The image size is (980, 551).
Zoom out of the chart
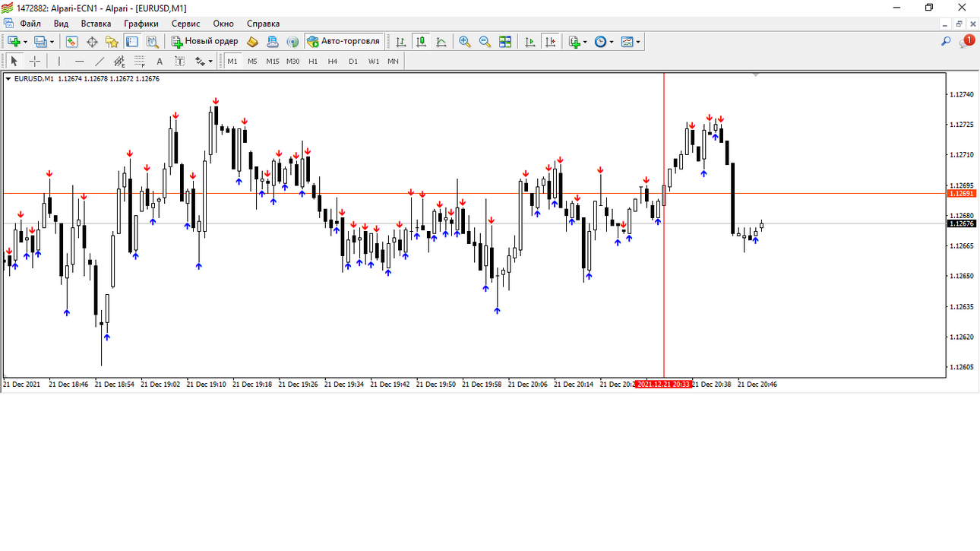coord(485,42)
